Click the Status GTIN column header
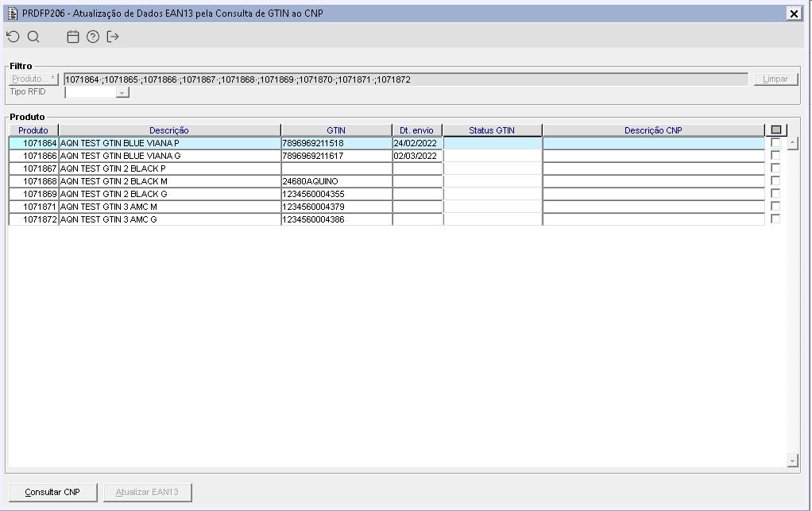The image size is (812, 511). (492, 130)
